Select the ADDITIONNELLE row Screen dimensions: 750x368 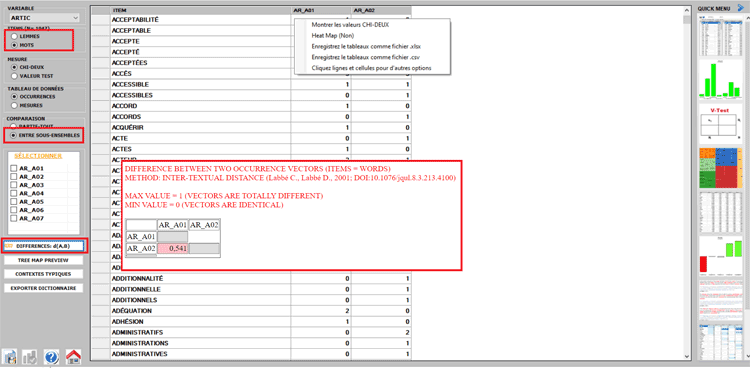click(251, 289)
